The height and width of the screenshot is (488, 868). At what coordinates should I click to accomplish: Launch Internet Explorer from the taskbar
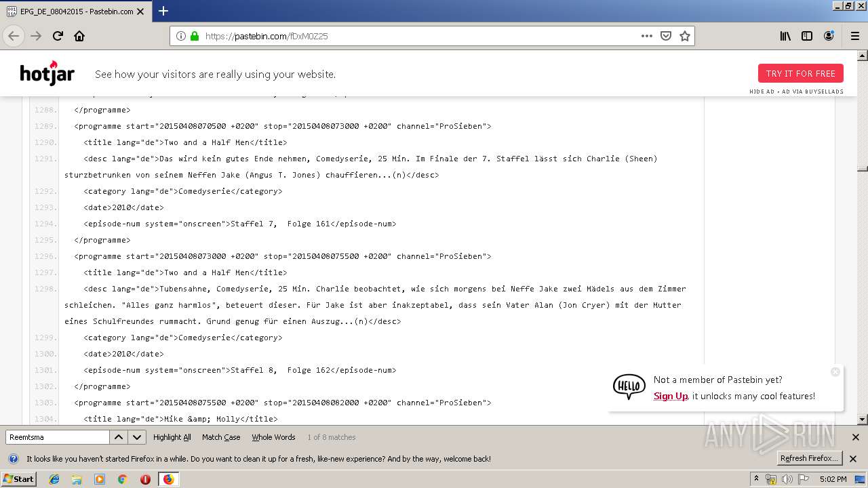pos(54,479)
